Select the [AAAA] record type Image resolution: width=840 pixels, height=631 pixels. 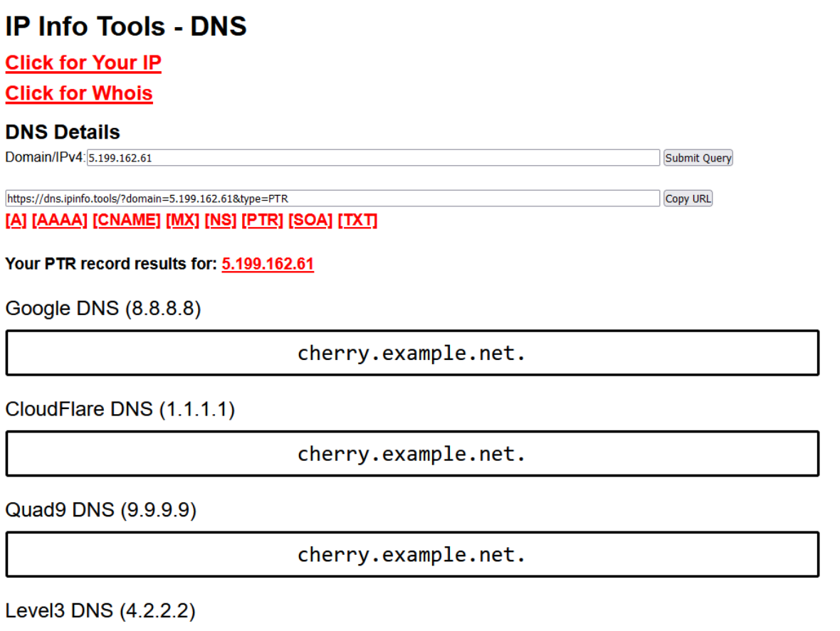point(60,221)
